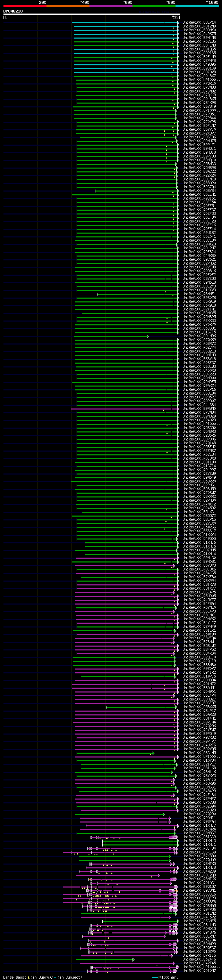Click the cyan =100char. scale bar
Screen dimensions: 222x980
pyautogui.click(x=155, y=977)
